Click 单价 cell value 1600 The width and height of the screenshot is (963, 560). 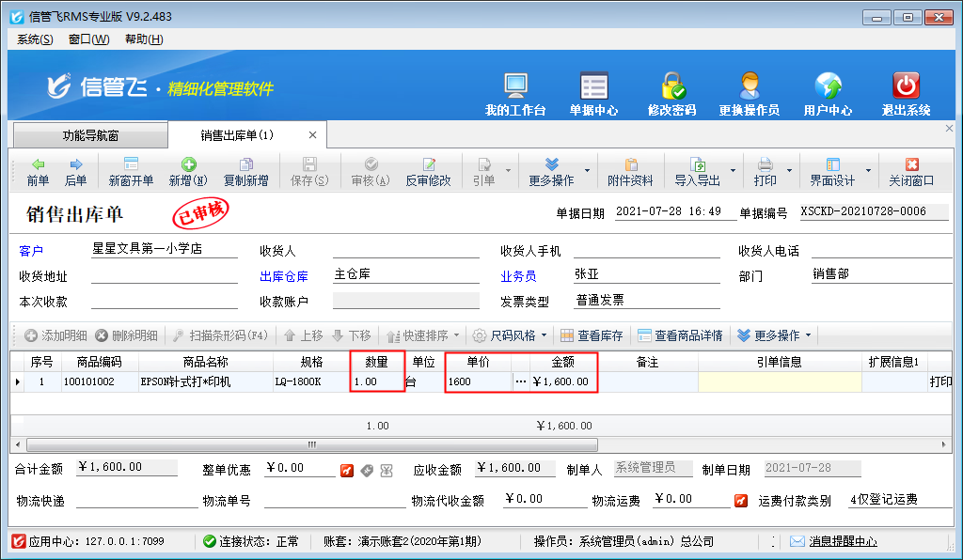479,381
